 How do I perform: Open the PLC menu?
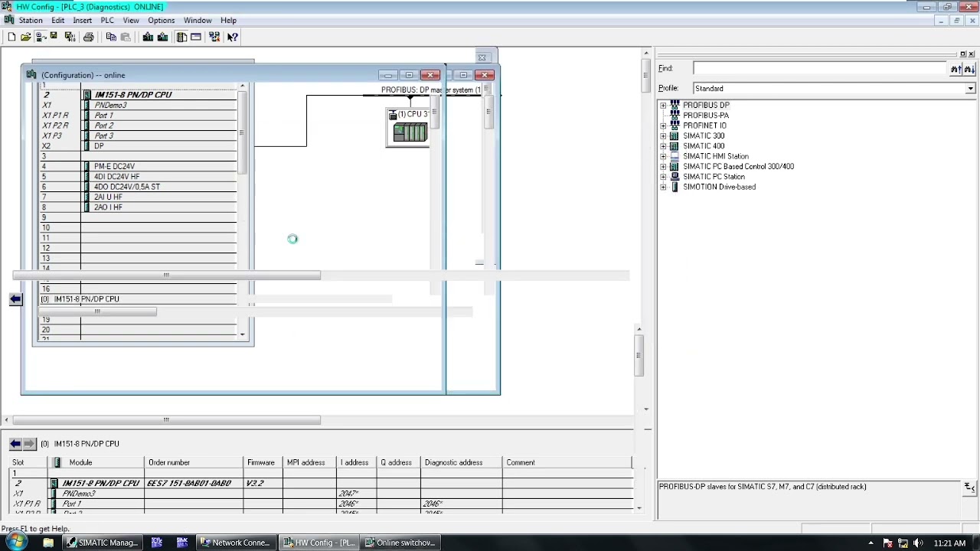107,21
